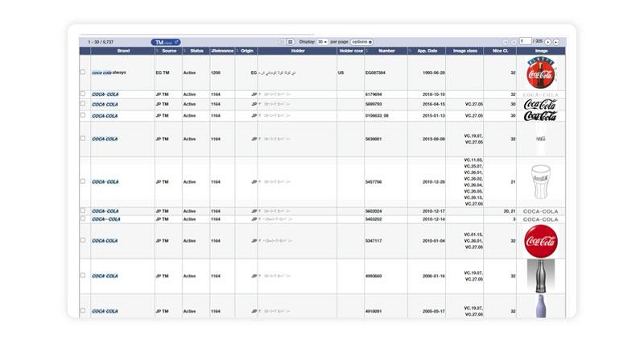Viewport: 644px width, 341px height.
Task: Check the coca cola always row checkbox
Action: (83, 72)
